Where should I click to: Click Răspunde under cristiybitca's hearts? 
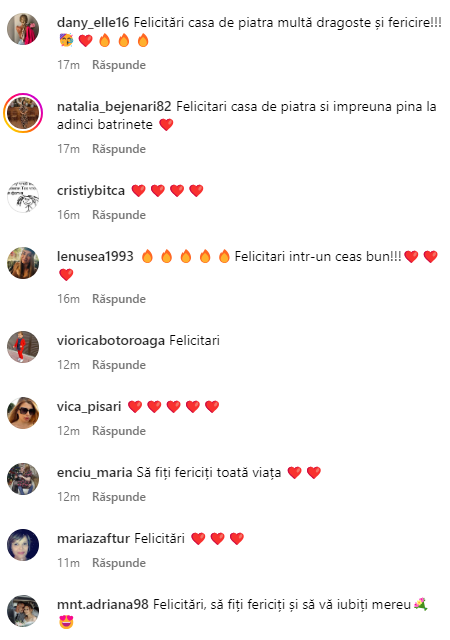119,215
